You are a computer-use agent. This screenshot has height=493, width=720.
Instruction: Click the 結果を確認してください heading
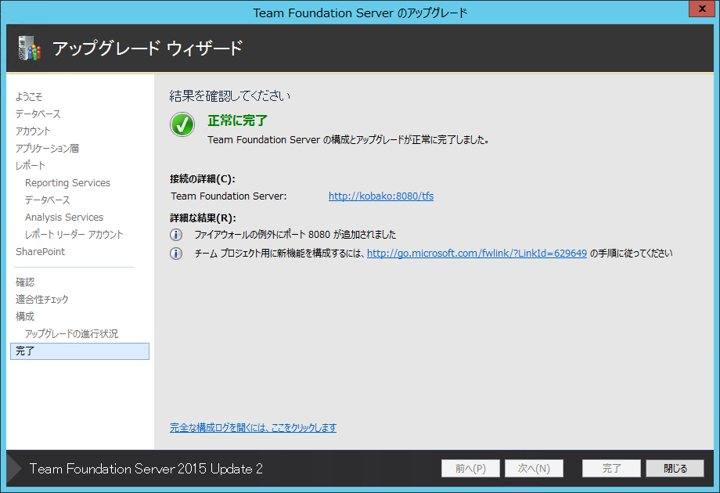pos(230,96)
